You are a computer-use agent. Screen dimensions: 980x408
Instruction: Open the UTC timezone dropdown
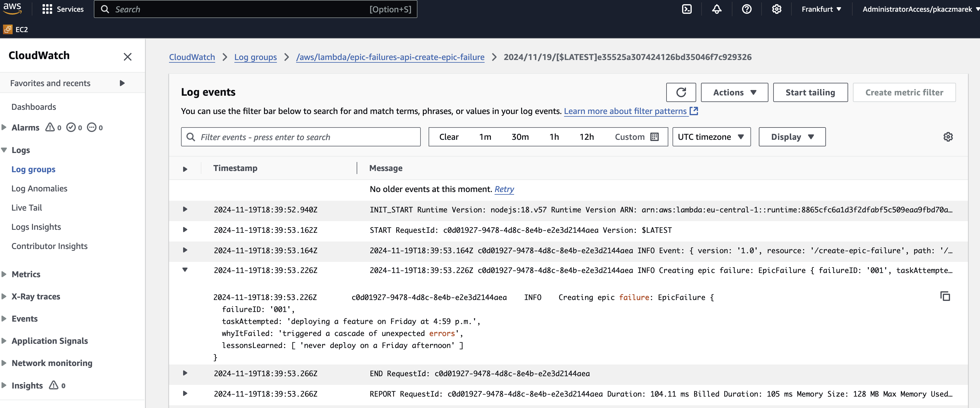coord(711,137)
